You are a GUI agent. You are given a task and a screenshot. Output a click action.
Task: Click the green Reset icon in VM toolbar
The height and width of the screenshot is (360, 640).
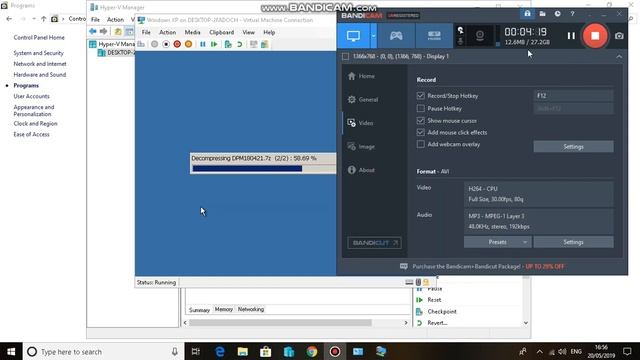214,44
